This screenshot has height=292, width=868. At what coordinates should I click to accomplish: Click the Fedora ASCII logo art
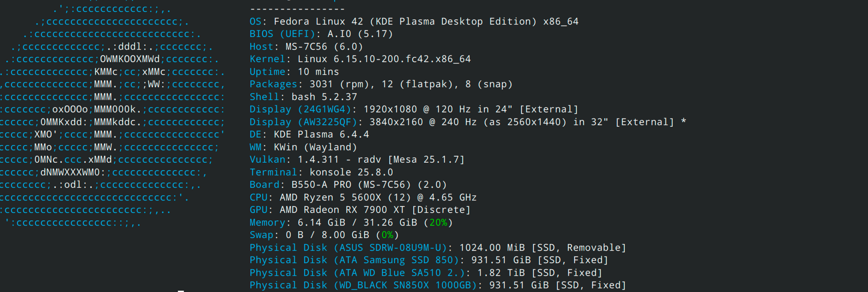coord(112,116)
